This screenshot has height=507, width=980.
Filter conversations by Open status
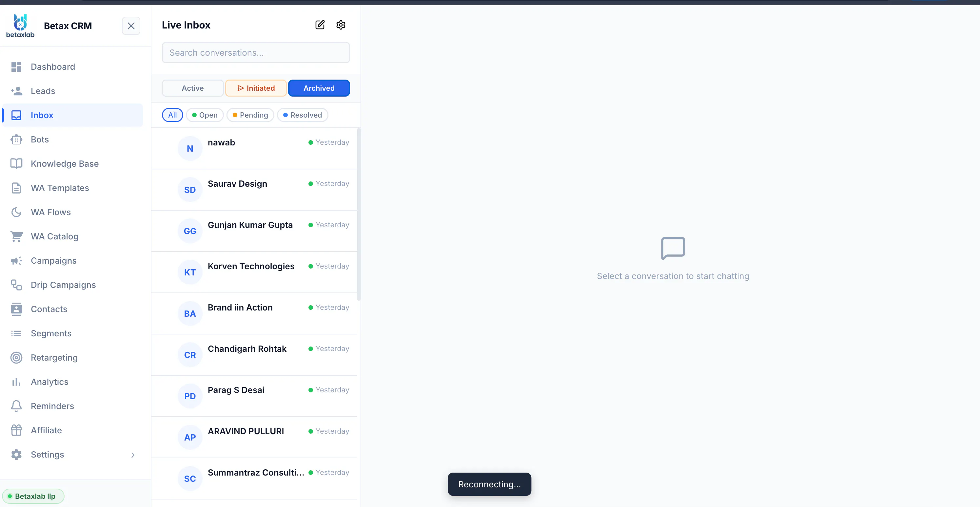(x=205, y=115)
